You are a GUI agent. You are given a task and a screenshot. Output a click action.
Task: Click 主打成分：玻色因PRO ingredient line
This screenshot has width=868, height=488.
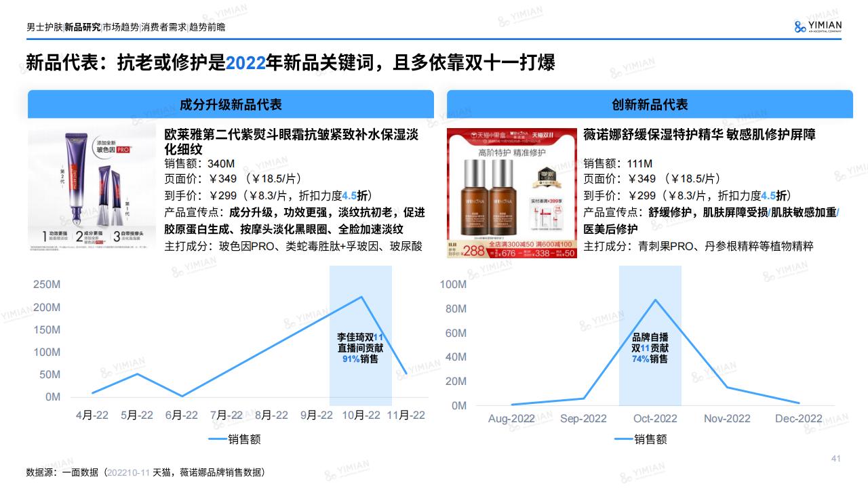[x=293, y=246]
